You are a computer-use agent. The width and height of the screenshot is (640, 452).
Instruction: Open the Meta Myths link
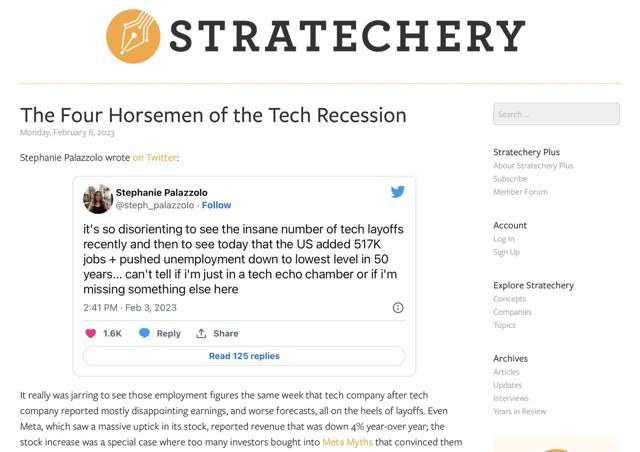[x=348, y=442]
